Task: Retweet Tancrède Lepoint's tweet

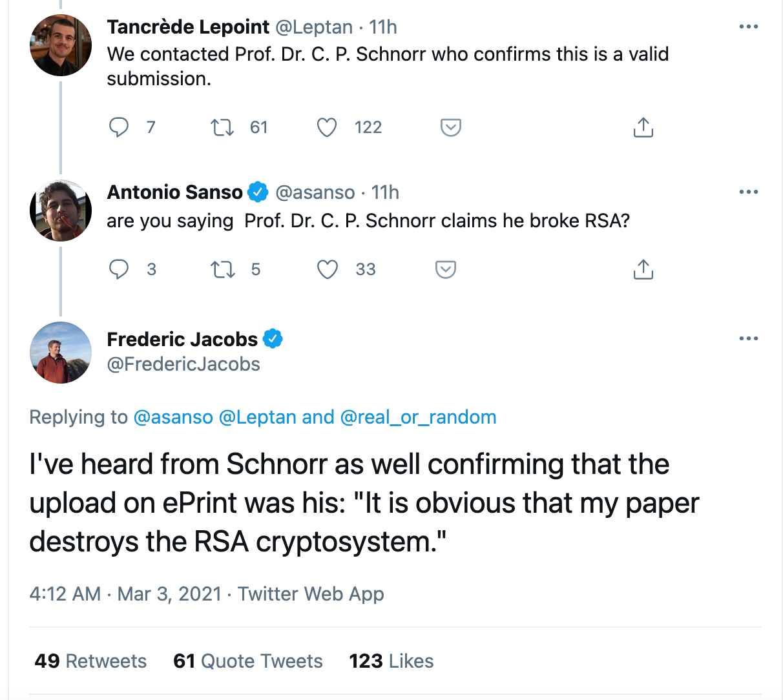Action: point(222,127)
